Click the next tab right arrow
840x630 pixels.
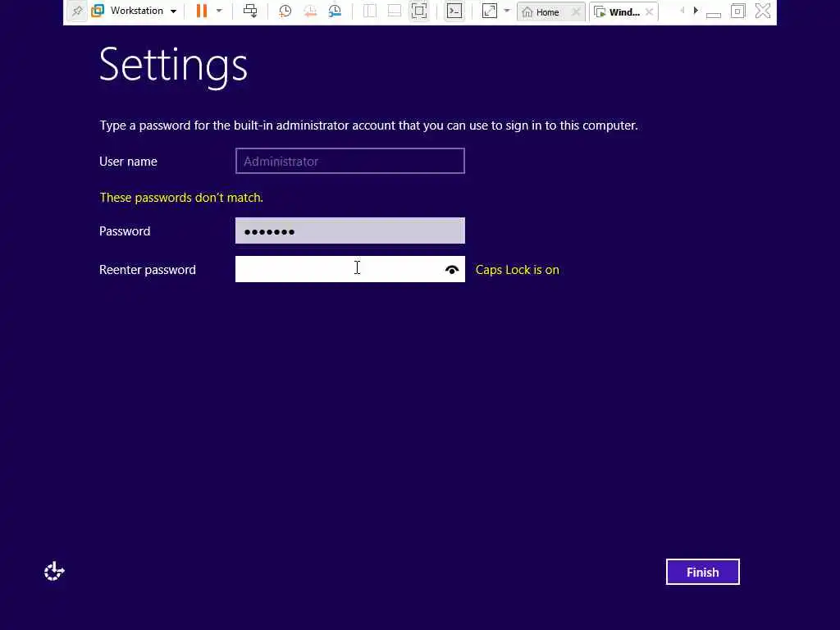pos(696,10)
